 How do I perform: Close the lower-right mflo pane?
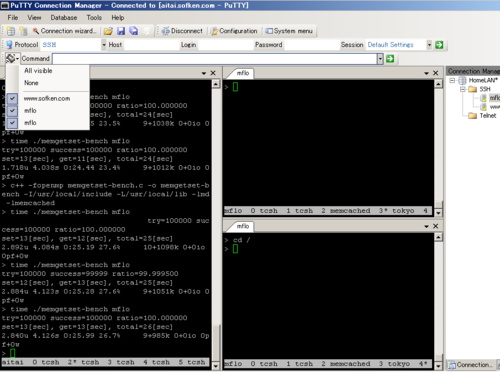436,226
